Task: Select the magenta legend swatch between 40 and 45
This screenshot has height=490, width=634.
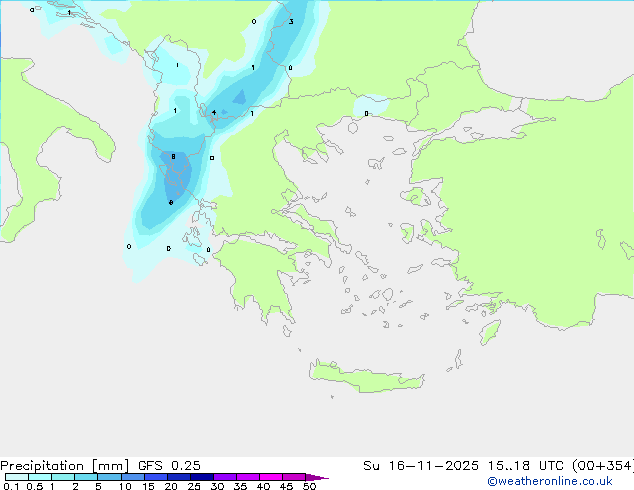Action: pyautogui.click(x=271, y=477)
